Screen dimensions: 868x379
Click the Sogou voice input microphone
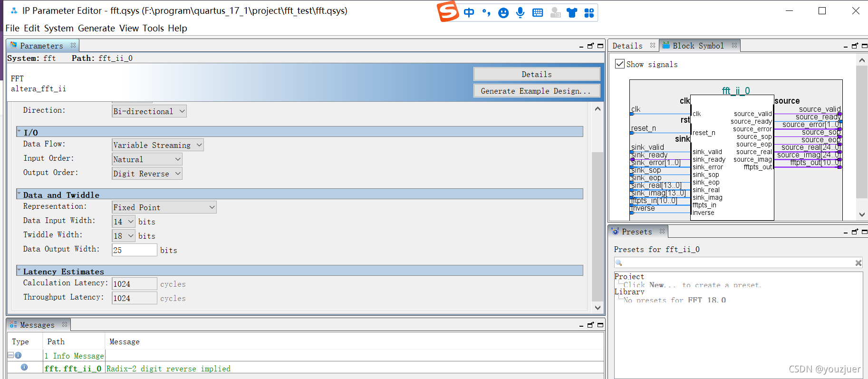tap(521, 13)
